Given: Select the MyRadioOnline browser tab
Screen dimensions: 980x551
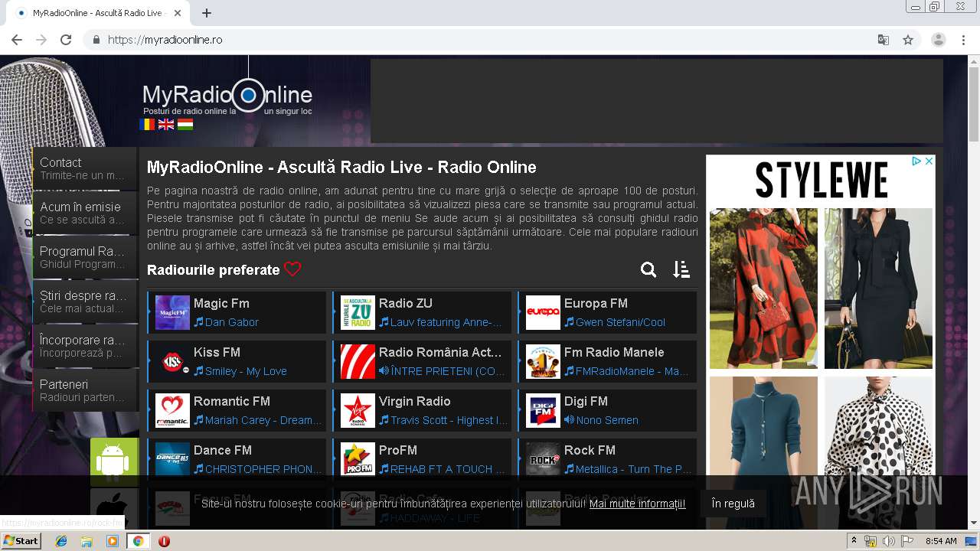Looking at the screenshot, I should [x=98, y=13].
